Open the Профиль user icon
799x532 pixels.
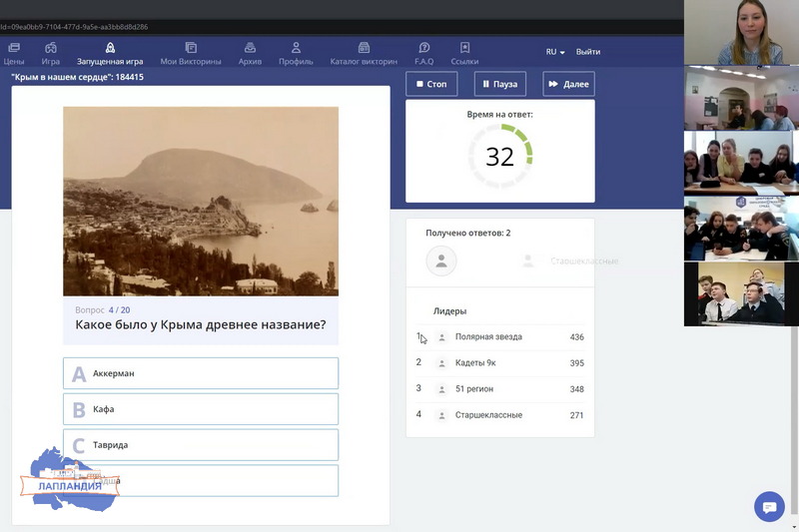click(x=296, y=47)
